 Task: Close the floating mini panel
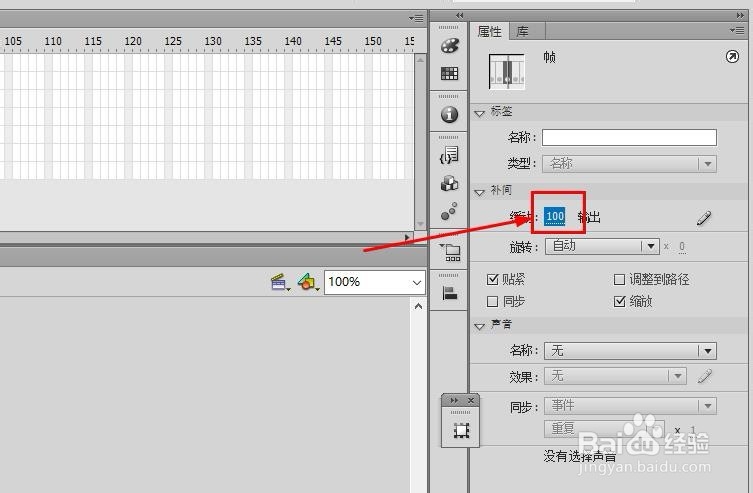471,400
